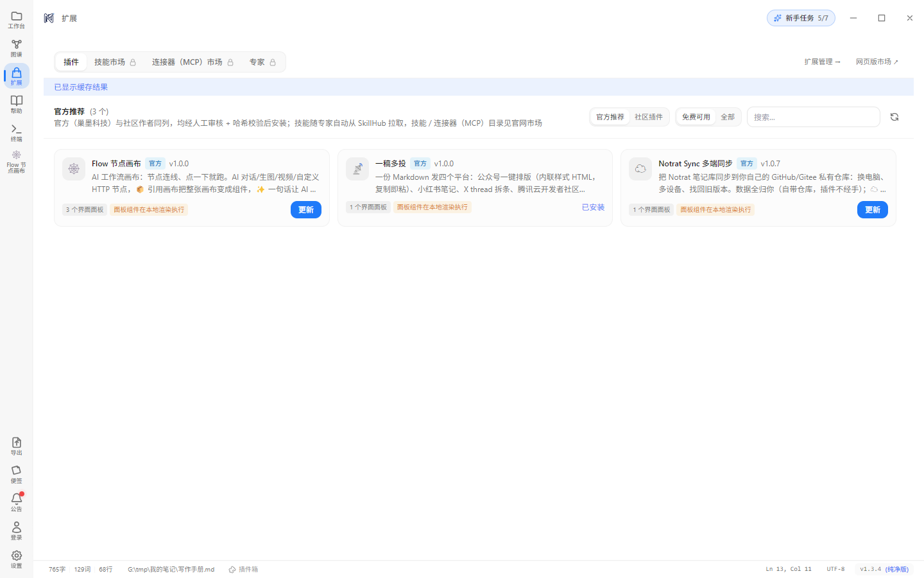Switch to the 技能市场 tab

tap(115, 62)
